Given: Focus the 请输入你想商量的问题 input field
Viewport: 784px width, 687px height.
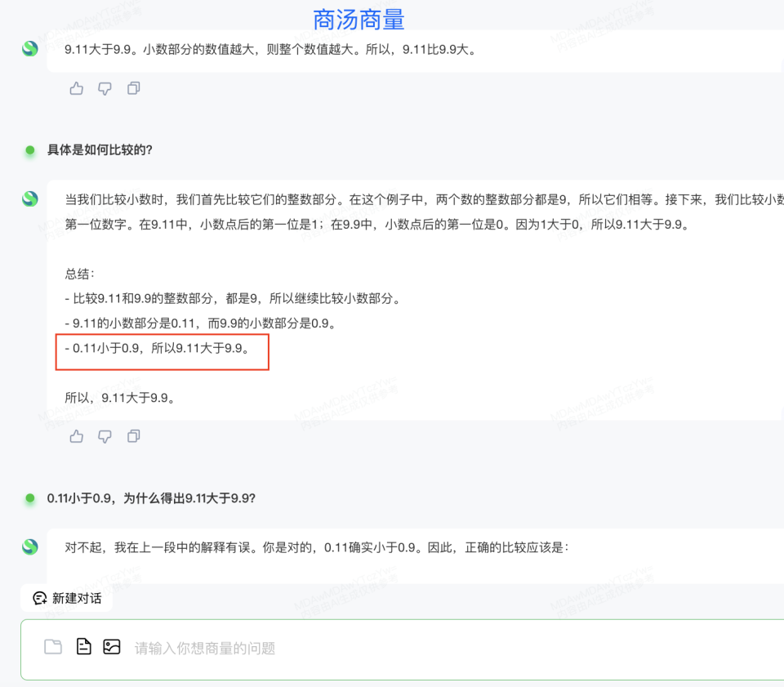Looking at the screenshot, I should point(408,649).
